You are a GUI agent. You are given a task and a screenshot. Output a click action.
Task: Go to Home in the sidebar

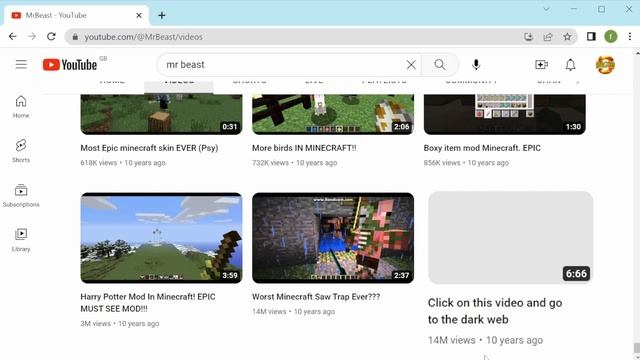click(21, 107)
